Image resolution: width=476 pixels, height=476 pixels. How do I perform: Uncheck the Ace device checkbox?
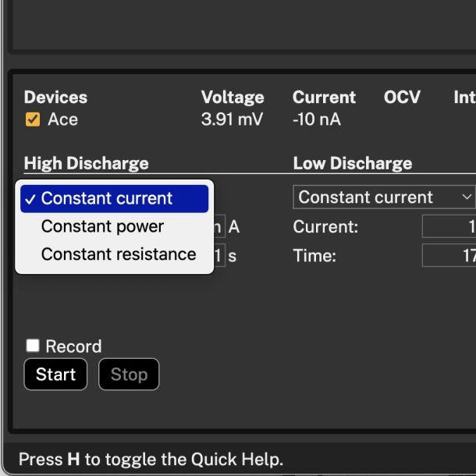point(33,119)
